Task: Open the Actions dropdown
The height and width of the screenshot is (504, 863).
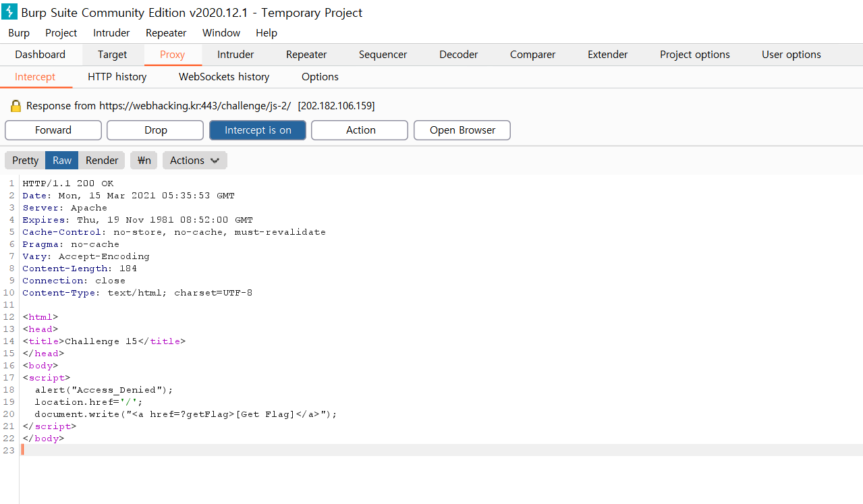Action: 194,160
